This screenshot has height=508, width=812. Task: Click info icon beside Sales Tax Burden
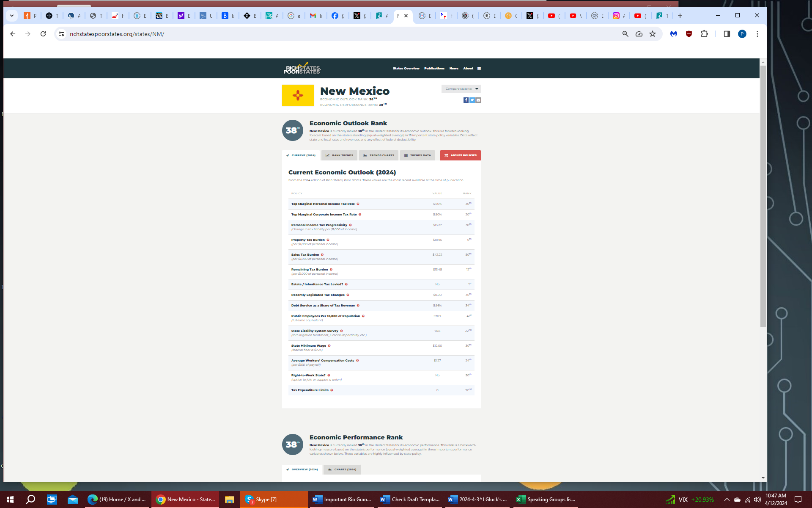pyautogui.click(x=322, y=255)
